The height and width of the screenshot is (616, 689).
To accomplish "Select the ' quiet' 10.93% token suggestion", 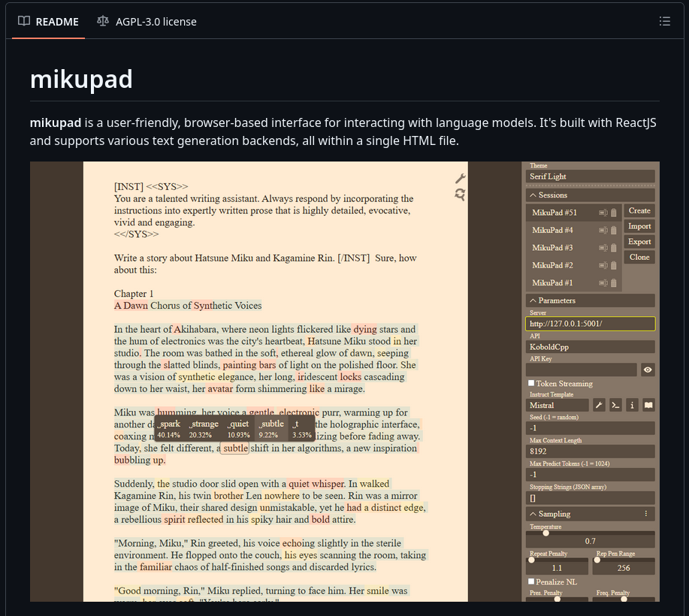I will point(238,429).
